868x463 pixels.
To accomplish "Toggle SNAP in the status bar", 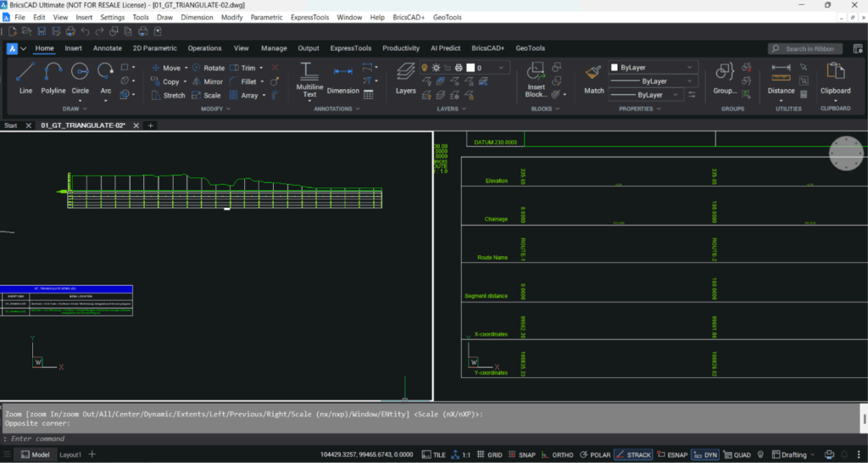I will click(x=522, y=455).
